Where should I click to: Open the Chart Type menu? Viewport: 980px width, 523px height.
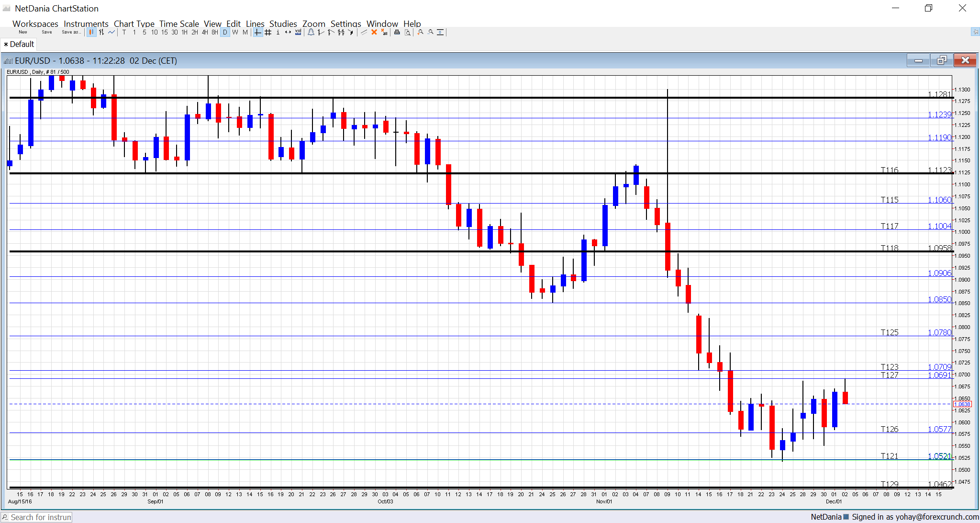click(134, 23)
